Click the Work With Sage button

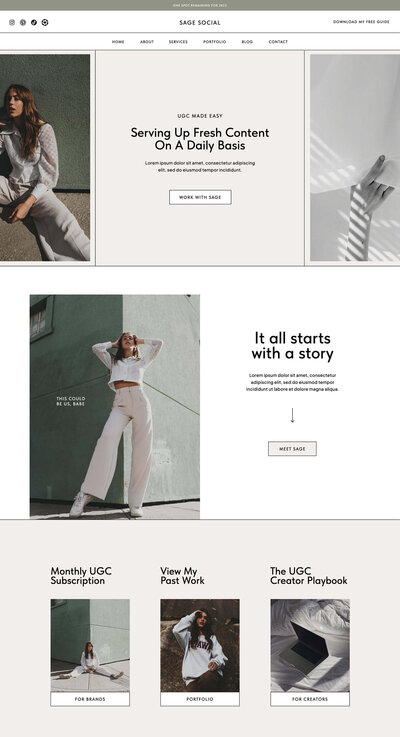(200, 197)
